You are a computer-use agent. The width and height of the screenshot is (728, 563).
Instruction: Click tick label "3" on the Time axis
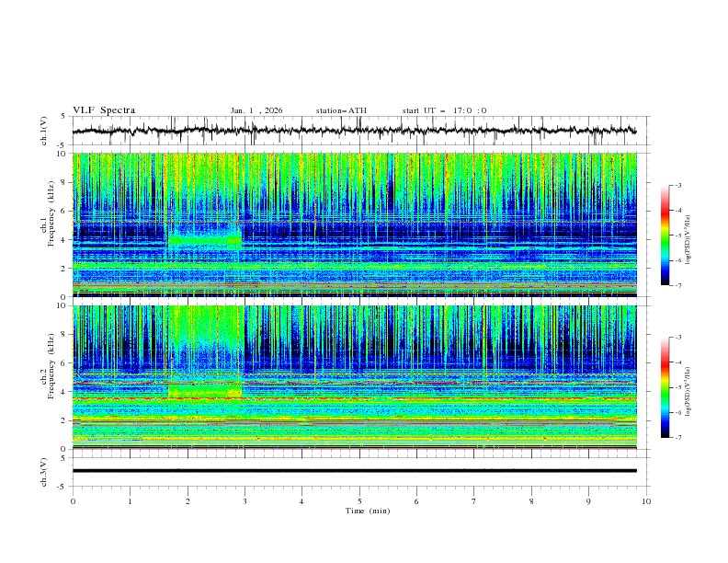(x=245, y=501)
